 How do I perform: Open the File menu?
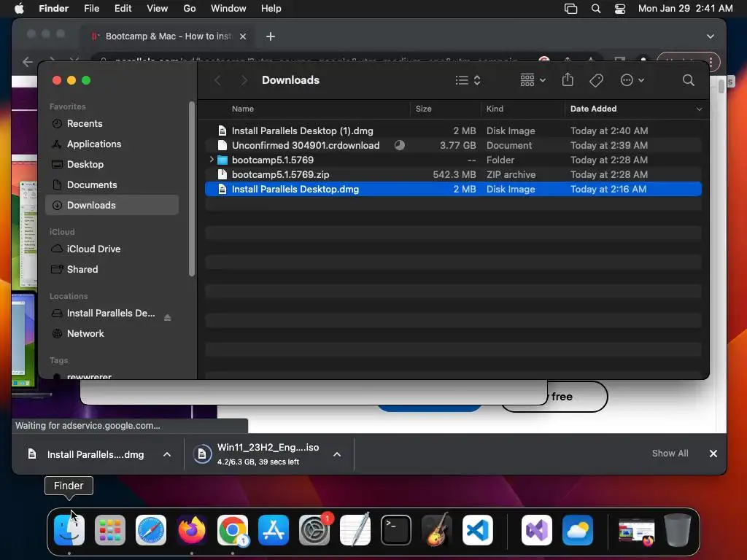pos(91,9)
